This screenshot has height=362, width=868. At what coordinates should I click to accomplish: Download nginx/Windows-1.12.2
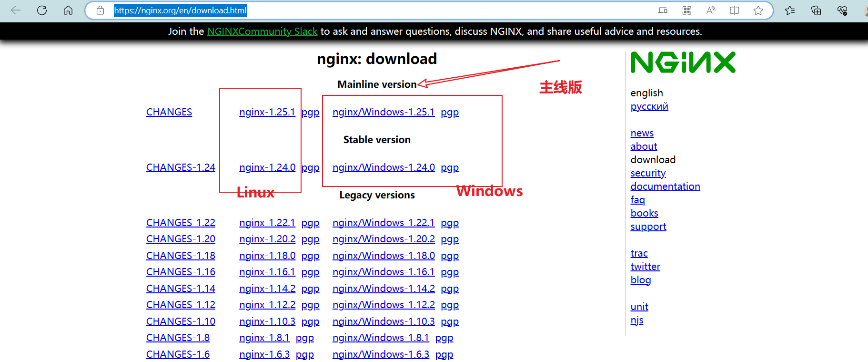(x=384, y=305)
